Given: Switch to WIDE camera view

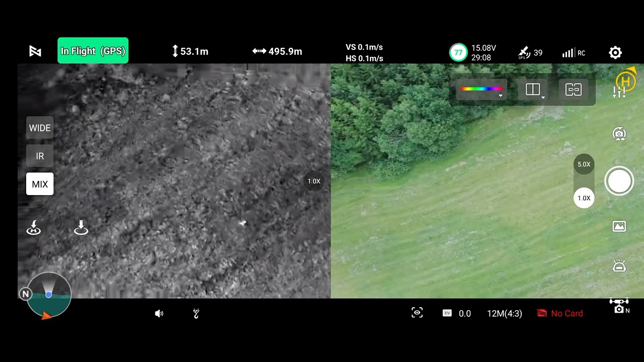Looking at the screenshot, I should [x=40, y=128].
